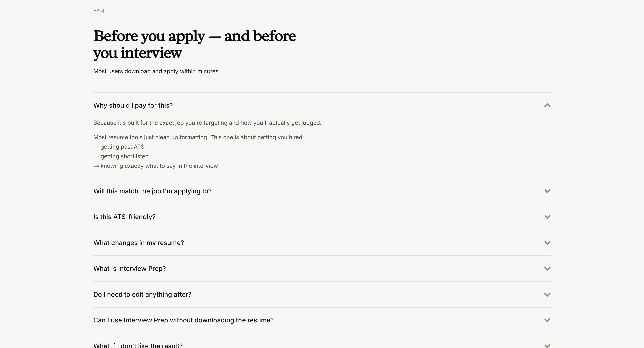Click the FAQ section label
Image resolution: width=644 pixels, height=348 pixels.
(x=99, y=10)
